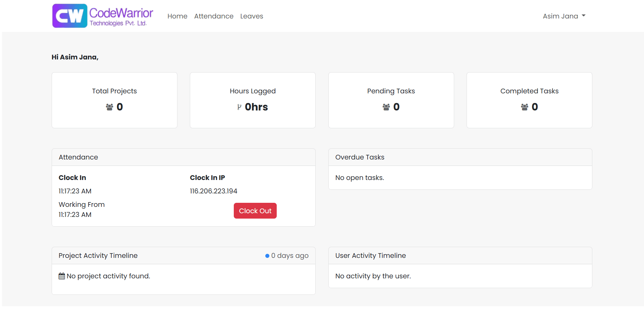This screenshot has width=644, height=321.
Task: Click the No open tasks message
Action: pyautogui.click(x=360, y=178)
